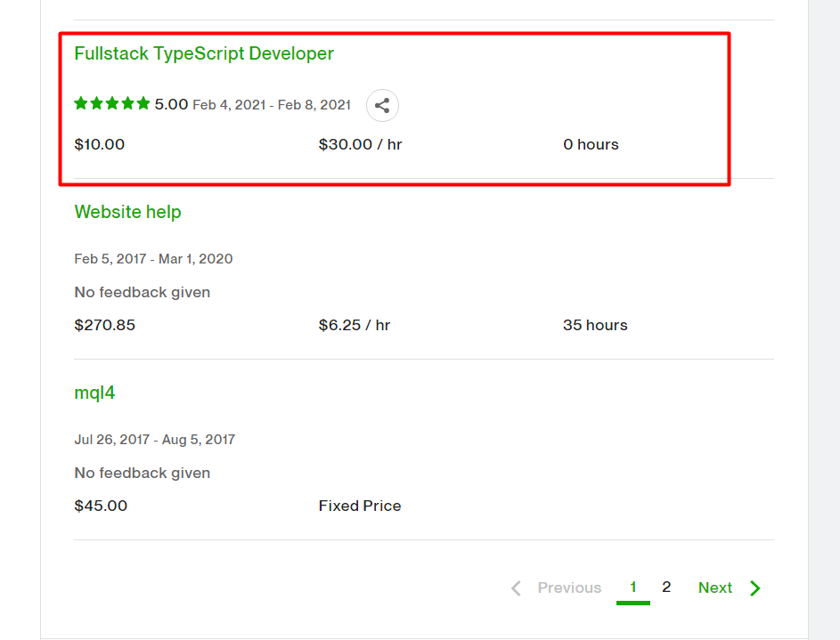
Task: Open the Website help job link
Action: (127, 212)
